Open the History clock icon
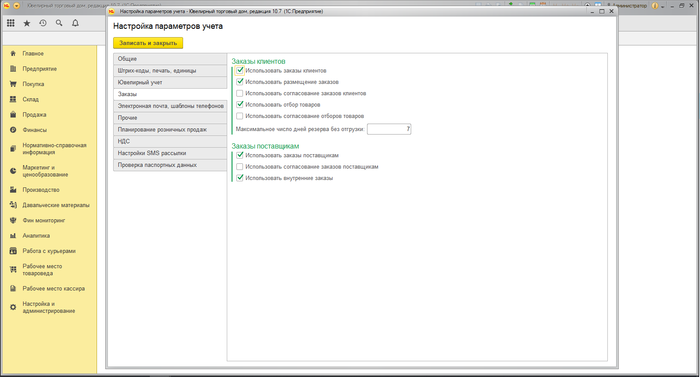Screen dimensions: 700x377 tap(43, 23)
